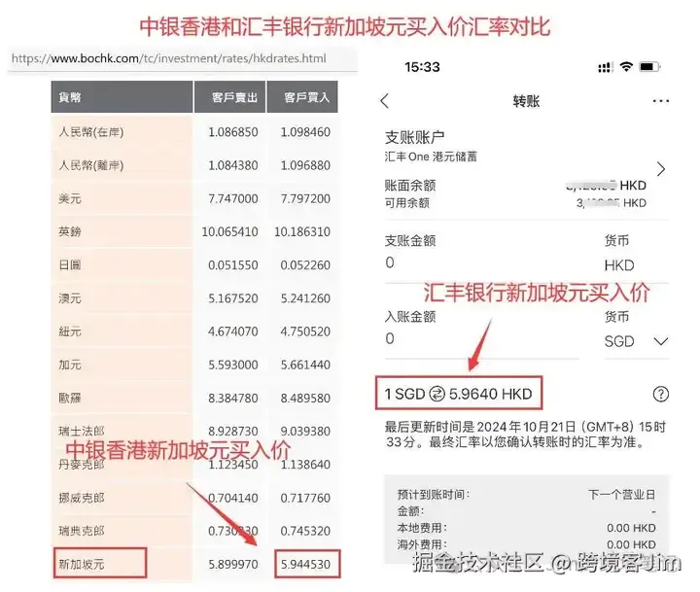The height and width of the screenshot is (592, 700).
Task: Click the 1.098460 onshore RMB buy rate
Action: click(305, 132)
